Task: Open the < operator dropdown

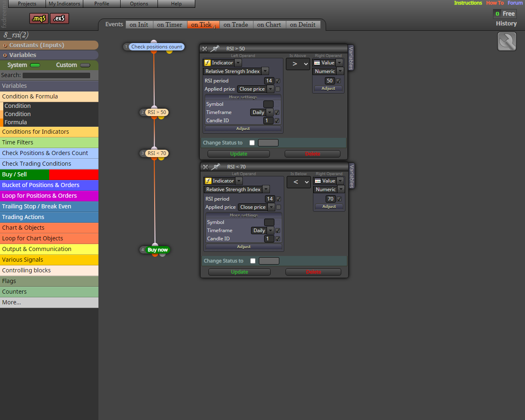Action: (299, 182)
